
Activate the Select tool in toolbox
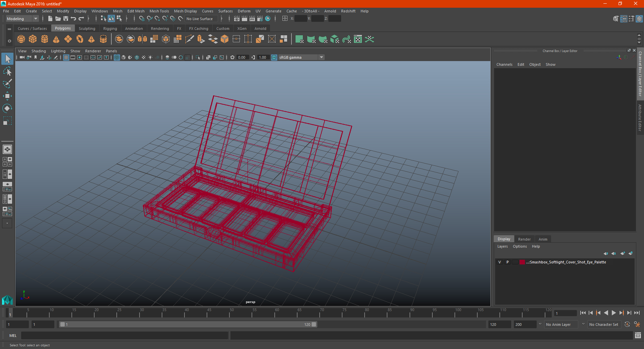click(7, 59)
